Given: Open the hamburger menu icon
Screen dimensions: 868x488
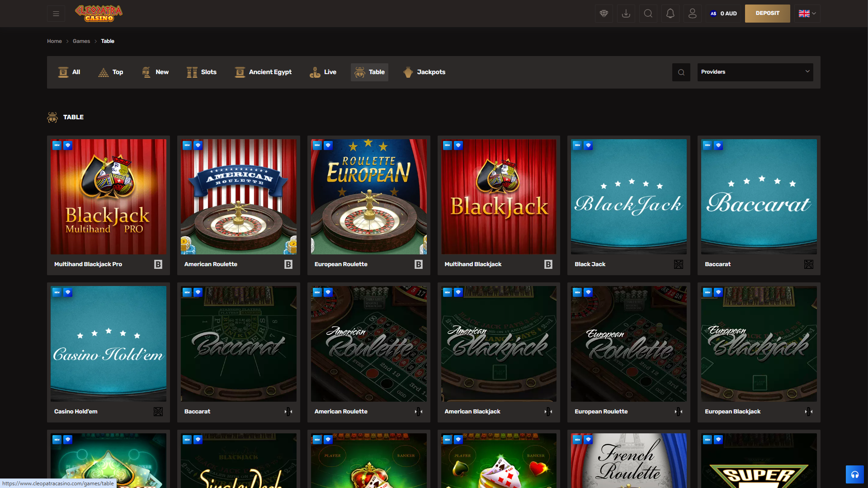Looking at the screenshot, I should [56, 14].
